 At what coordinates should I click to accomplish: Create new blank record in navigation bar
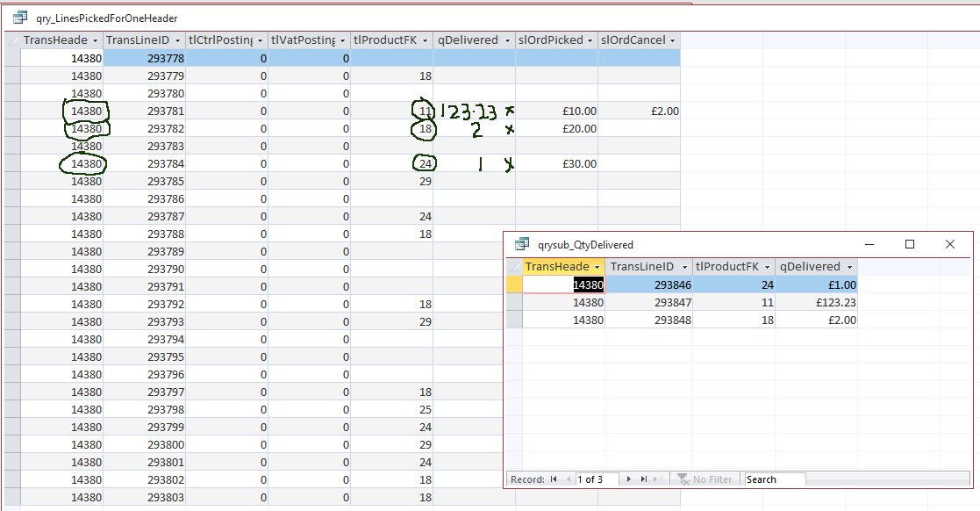(657, 479)
